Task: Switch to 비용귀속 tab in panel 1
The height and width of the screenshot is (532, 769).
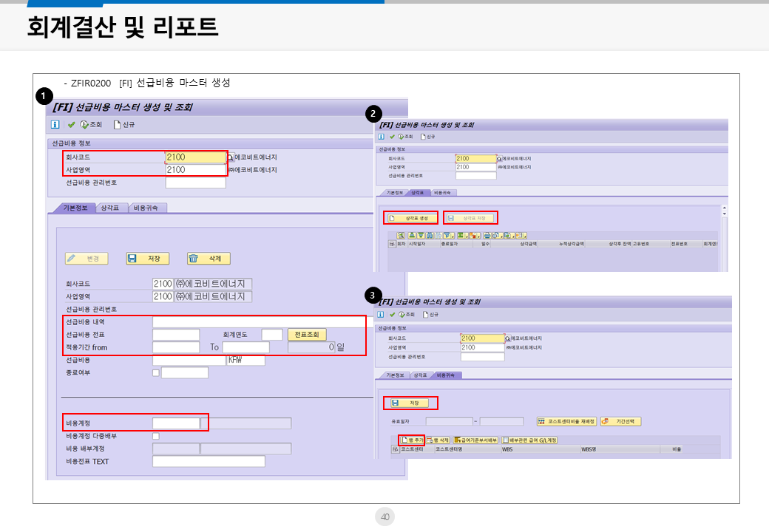Action: (x=149, y=208)
